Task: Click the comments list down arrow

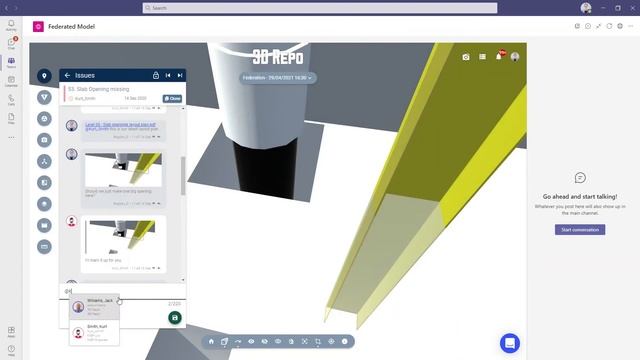Action: (x=183, y=280)
